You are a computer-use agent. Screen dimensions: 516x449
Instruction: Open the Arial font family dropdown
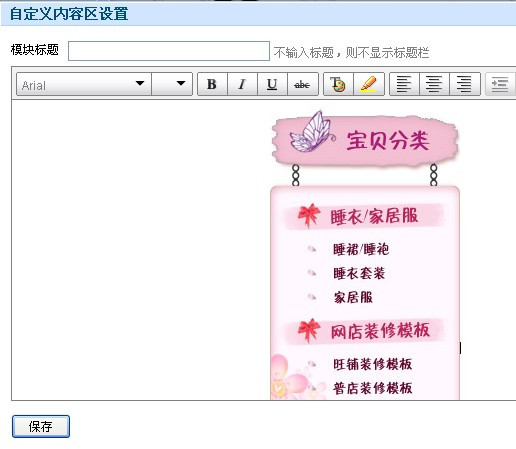[x=84, y=84]
